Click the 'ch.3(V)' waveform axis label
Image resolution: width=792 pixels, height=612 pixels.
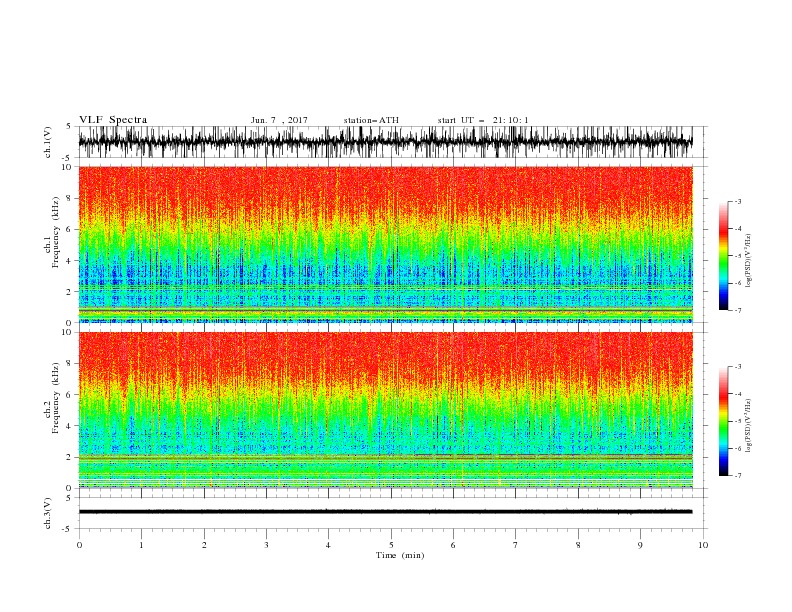(48, 513)
